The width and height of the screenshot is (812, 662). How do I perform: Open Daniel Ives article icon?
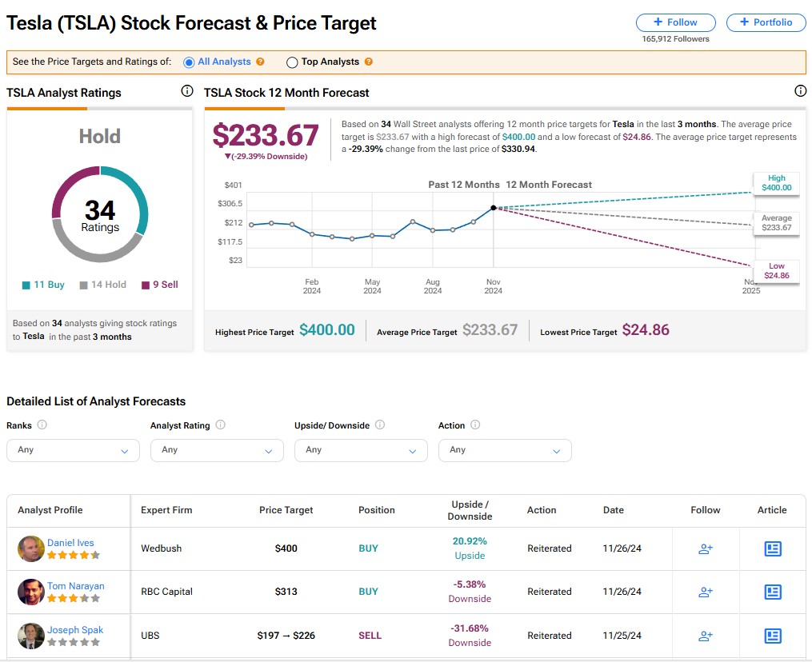tap(773, 548)
